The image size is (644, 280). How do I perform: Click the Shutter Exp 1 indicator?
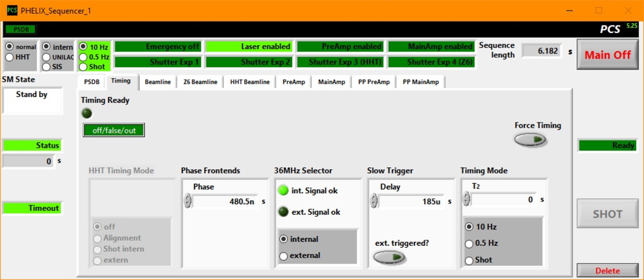(x=158, y=62)
